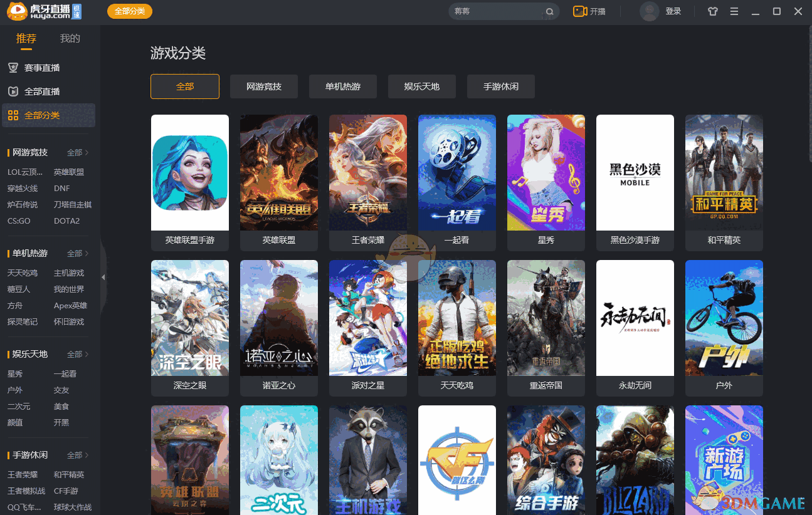Screen dimensions: 812x515
Task: Select the 娱乐天地 category filter
Action: click(421, 86)
